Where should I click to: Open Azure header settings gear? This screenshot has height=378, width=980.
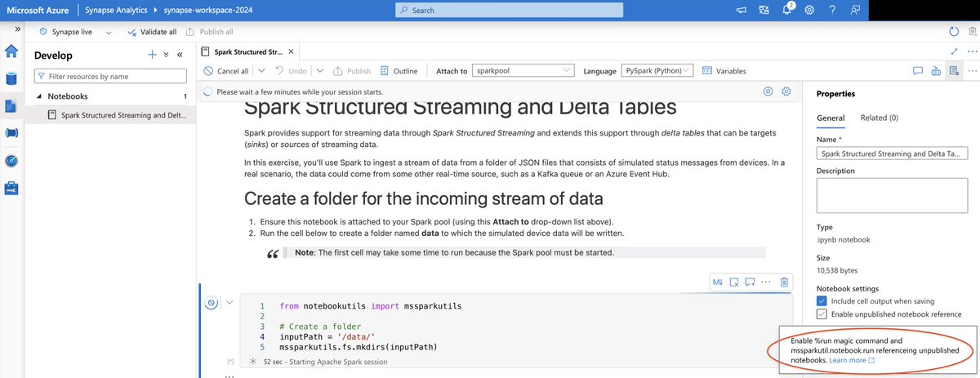[x=809, y=10]
